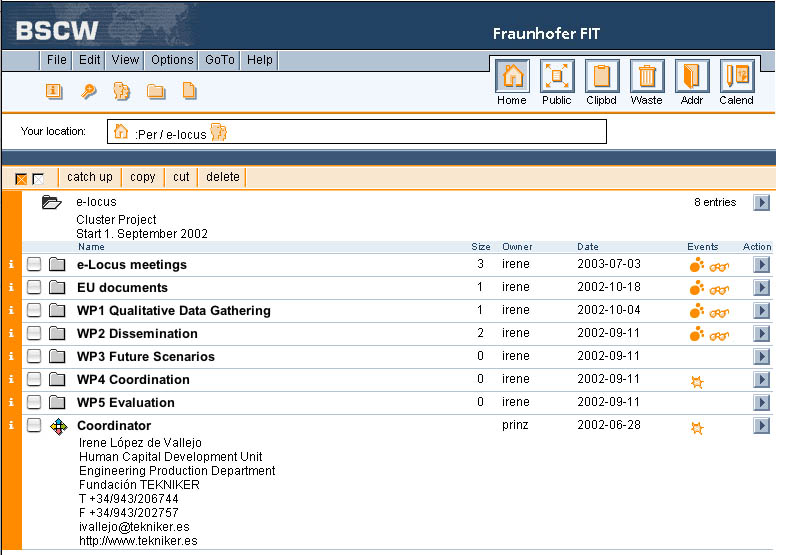The height and width of the screenshot is (555, 789).
Task: Expand the action arrow for Coordinator entry
Action: tap(761, 426)
